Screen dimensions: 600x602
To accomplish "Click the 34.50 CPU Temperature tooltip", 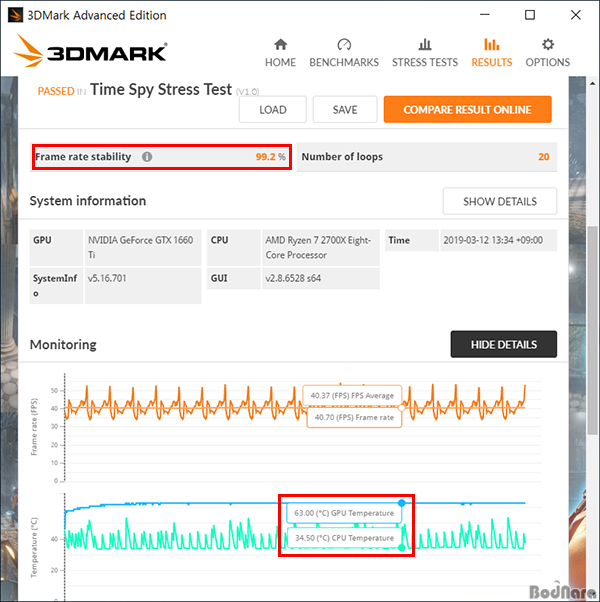I will [x=344, y=538].
